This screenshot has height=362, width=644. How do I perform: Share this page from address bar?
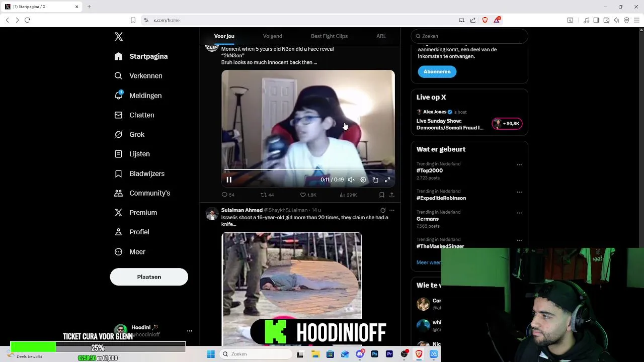pyautogui.click(x=473, y=20)
